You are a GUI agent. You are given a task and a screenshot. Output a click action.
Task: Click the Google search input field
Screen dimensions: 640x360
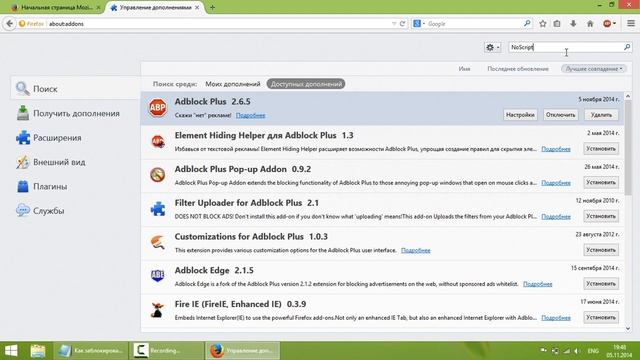pyautogui.click(x=474, y=24)
